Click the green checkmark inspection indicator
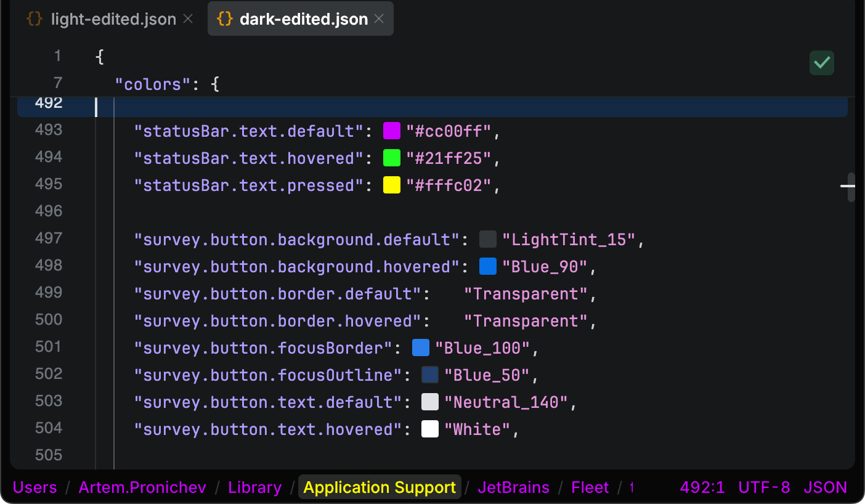 pyautogui.click(x=821, y=62)
